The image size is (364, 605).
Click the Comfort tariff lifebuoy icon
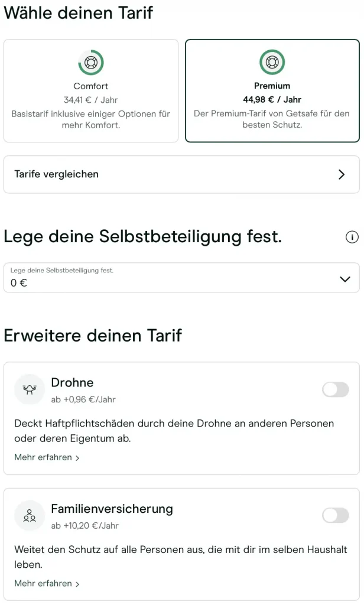tap(91, 62)
